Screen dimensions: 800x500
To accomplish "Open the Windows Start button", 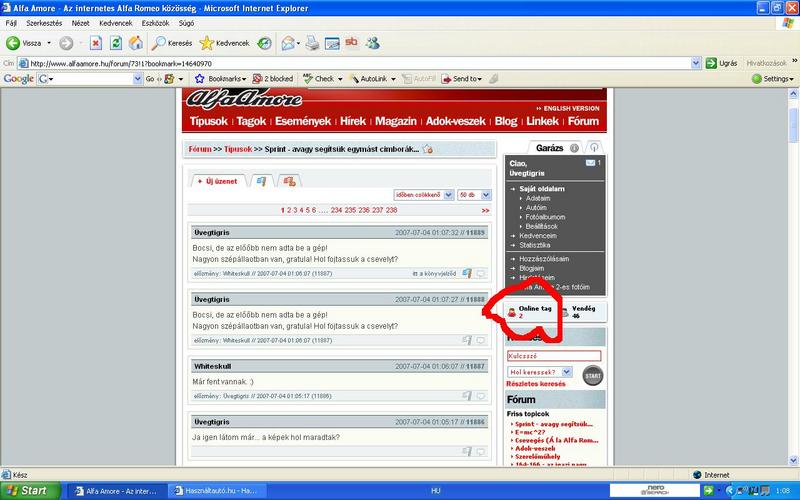I will (31, 491).
